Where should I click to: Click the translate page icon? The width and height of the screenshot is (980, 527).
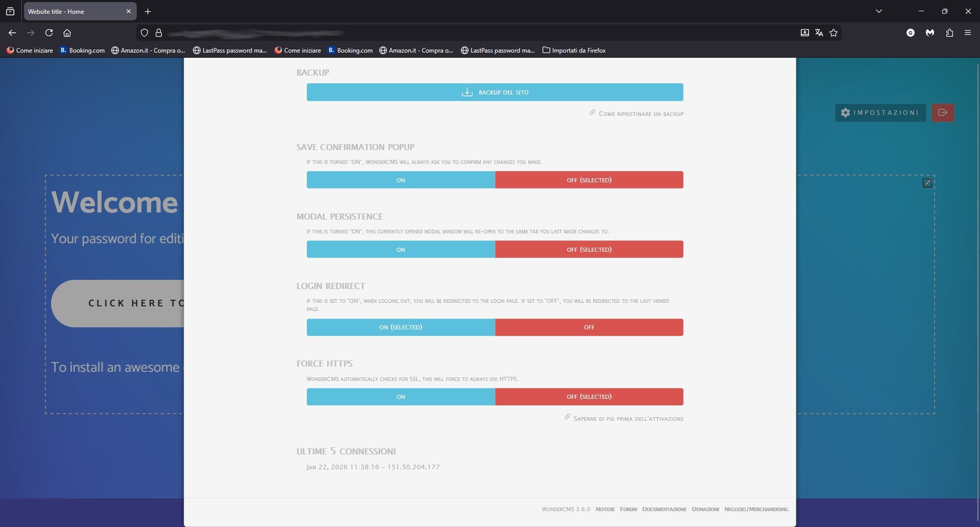pos(819,33)
